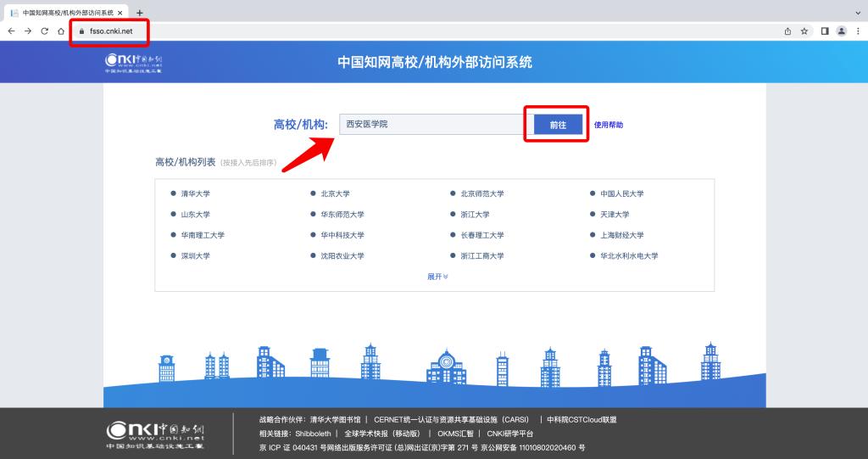Select 长春理工大学 from the list
Screen dimensions: 868x459
click(482, 235)
